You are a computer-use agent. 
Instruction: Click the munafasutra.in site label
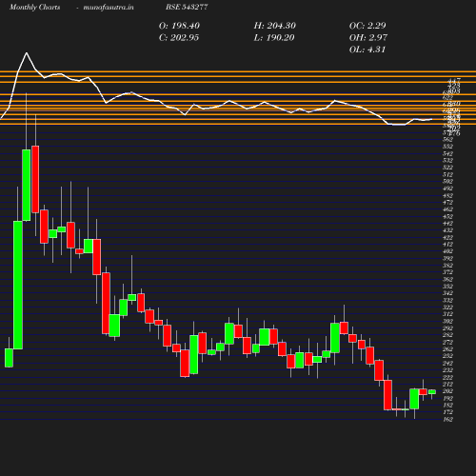point(109,8)
